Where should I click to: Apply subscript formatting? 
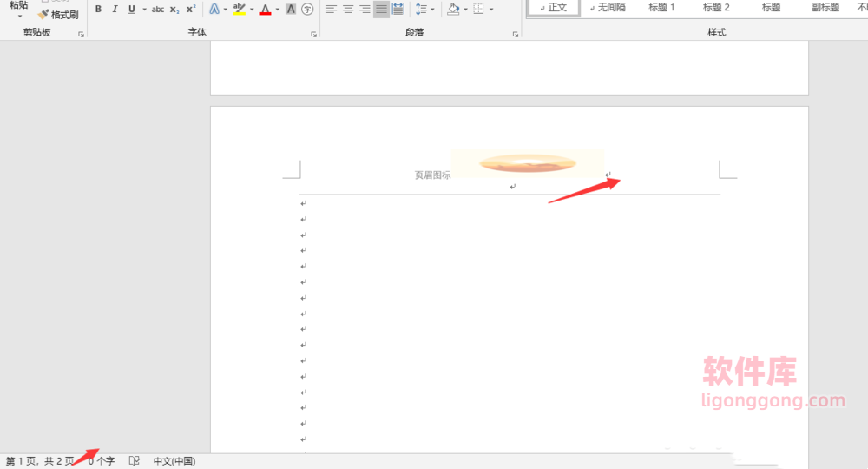point(174,9)
